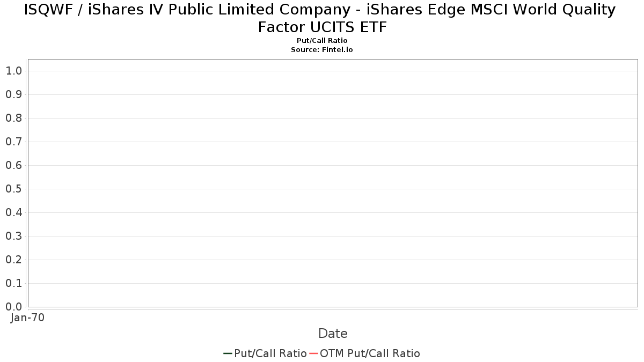Click the 0.9 y-axis tick label
Image resolution: width=644 pixels, height=362 pixels.
click(13, 94)
